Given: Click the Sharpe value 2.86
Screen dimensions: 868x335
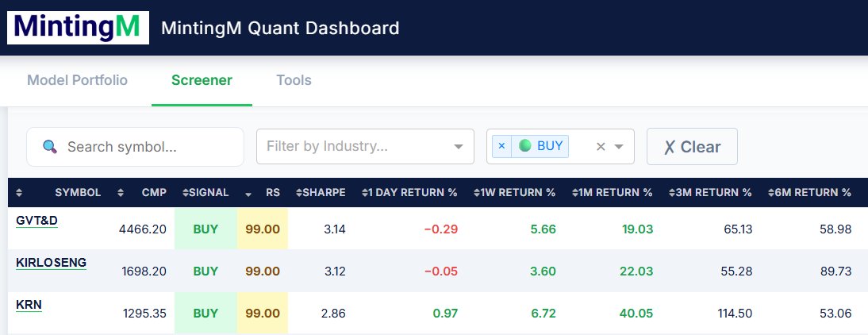Looking at the screenshot, I should click(333, 314).
